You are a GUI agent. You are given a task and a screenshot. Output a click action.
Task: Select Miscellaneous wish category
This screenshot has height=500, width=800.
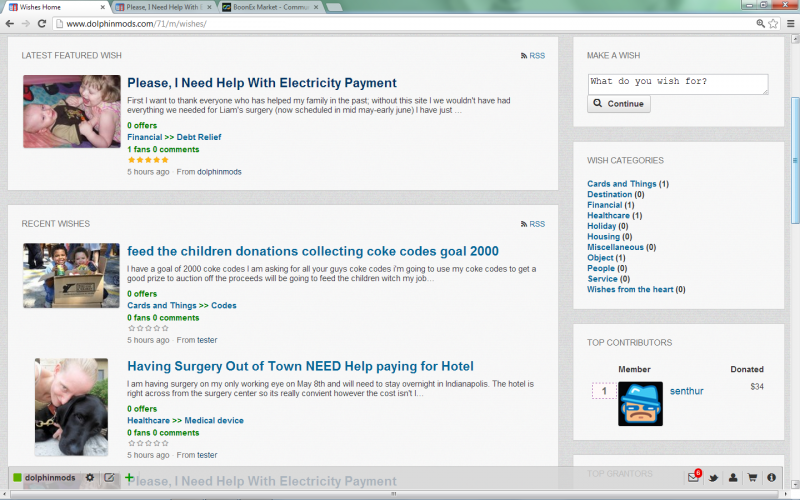tap(615, 247)
